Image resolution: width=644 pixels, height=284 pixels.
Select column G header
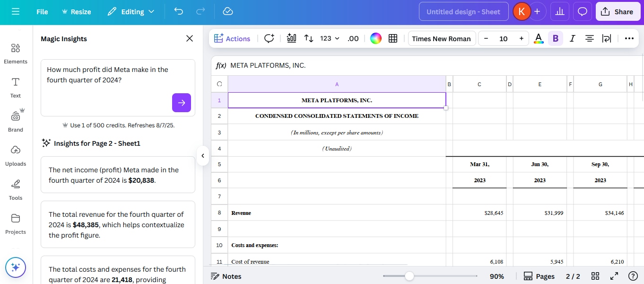coord(600,84)
